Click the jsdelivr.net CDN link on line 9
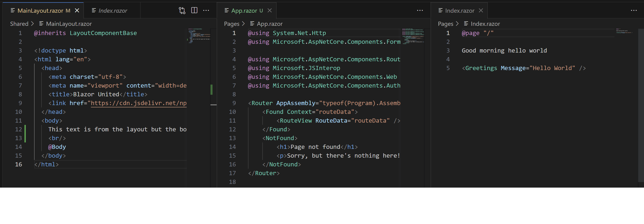This screenshot has height=224, width=644. pyautogui.click(x=138, y=103)
